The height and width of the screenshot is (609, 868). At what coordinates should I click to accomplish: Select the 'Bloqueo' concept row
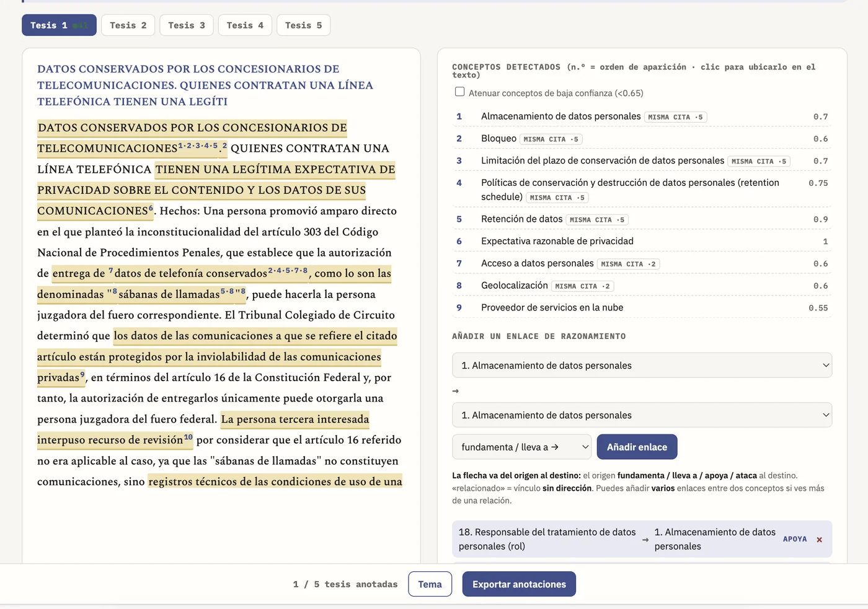pyautogui.click(x=642, y=139)
